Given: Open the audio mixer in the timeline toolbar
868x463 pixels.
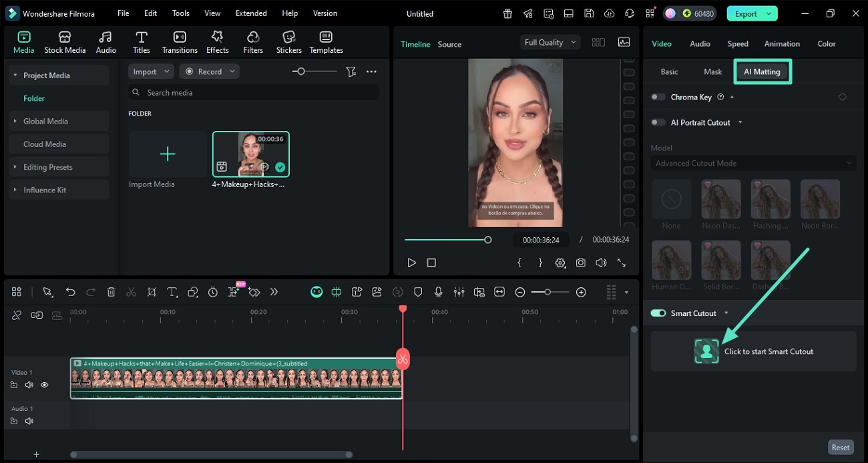Looking at the screenshot, I should (459, 292).
